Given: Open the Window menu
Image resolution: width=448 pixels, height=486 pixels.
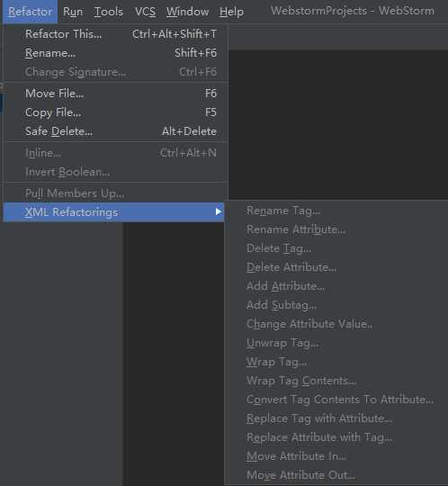Looking at the screenshot, I should pos(187,12).
